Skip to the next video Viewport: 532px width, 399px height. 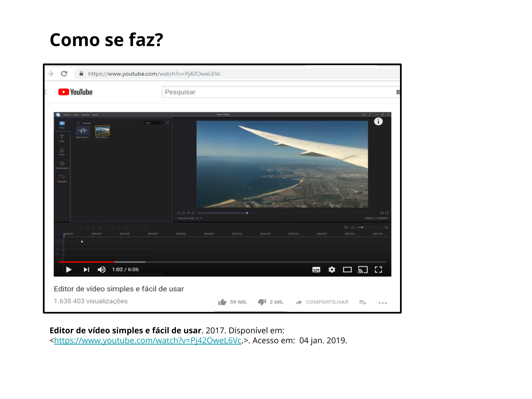(x=86, y=270)
